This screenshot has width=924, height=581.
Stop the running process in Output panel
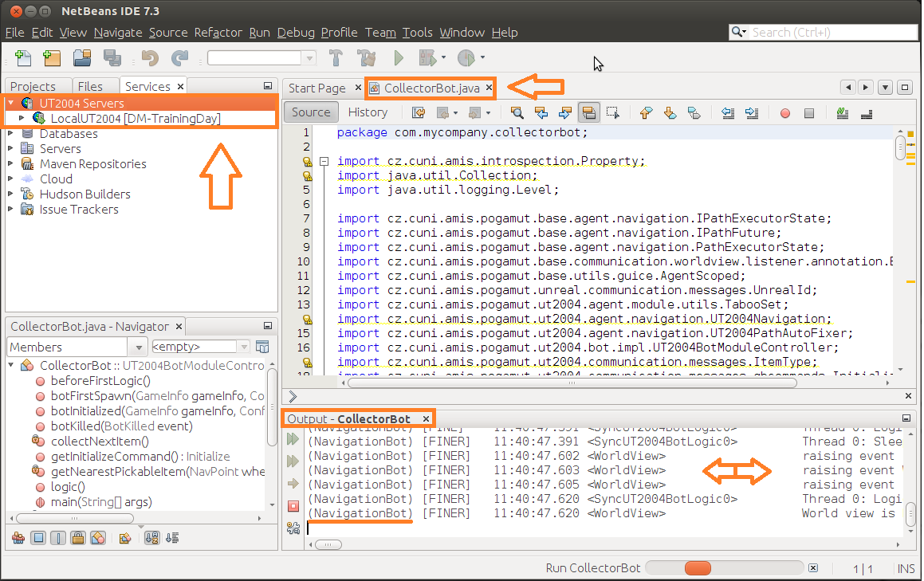click(293, 506)
